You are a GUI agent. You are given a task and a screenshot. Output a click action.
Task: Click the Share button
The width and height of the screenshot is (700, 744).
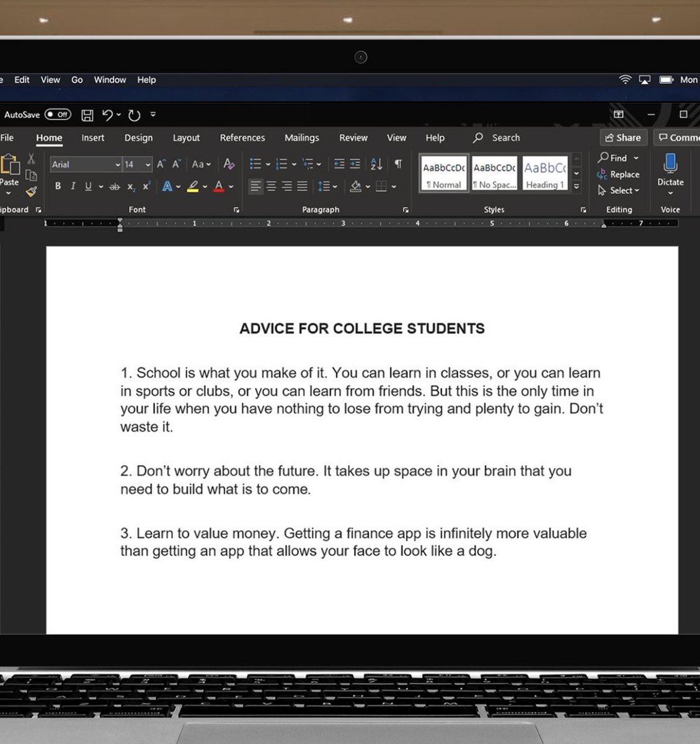click(623, 138)
